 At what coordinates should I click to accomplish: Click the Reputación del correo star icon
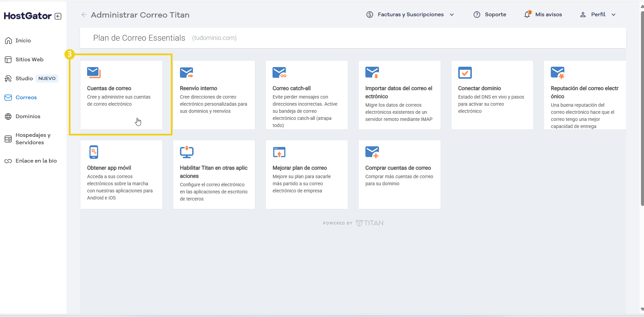tap(558, 72)
